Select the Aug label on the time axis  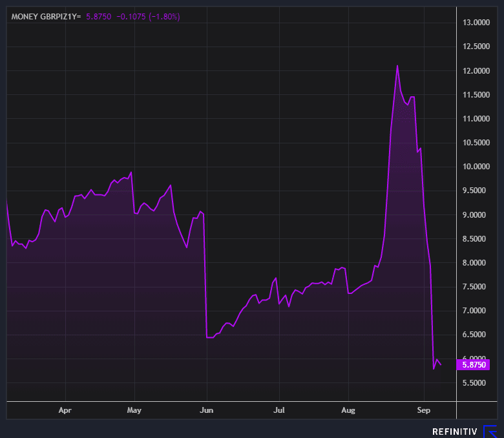(x=348, y=410)
